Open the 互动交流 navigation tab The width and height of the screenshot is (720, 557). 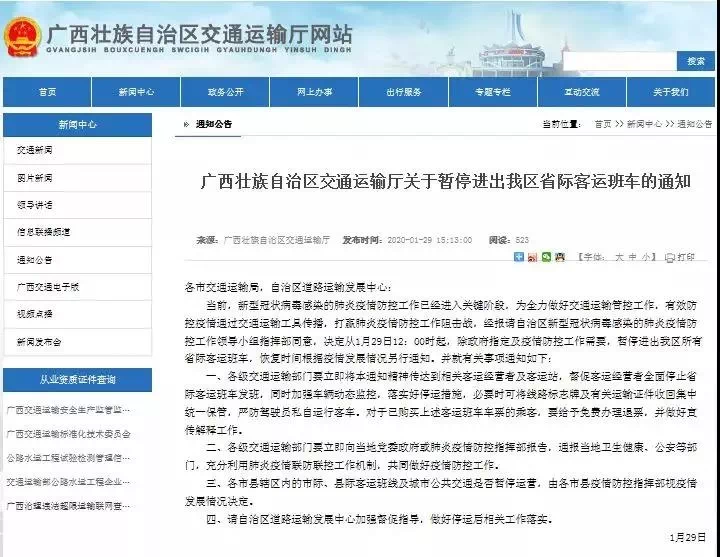(581, 92)
